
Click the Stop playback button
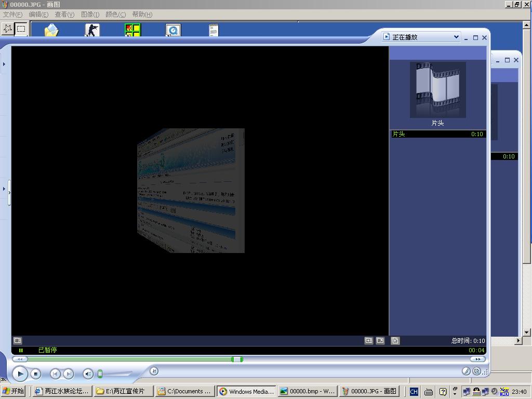click(35, 374)
